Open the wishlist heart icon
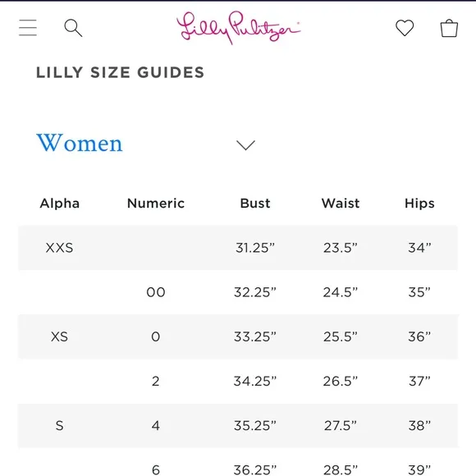476x476 pixels. pos(405,28)
